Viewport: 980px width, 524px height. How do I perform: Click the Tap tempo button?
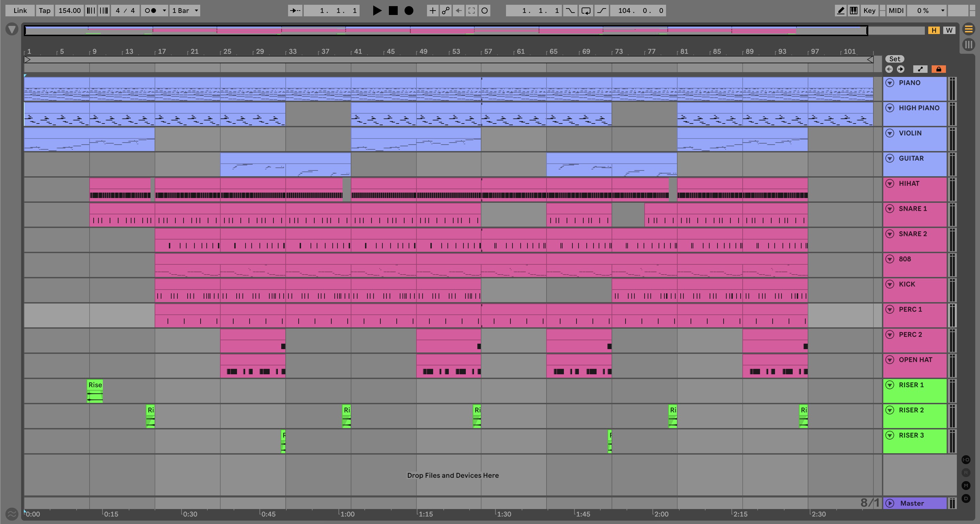[45, 11]
